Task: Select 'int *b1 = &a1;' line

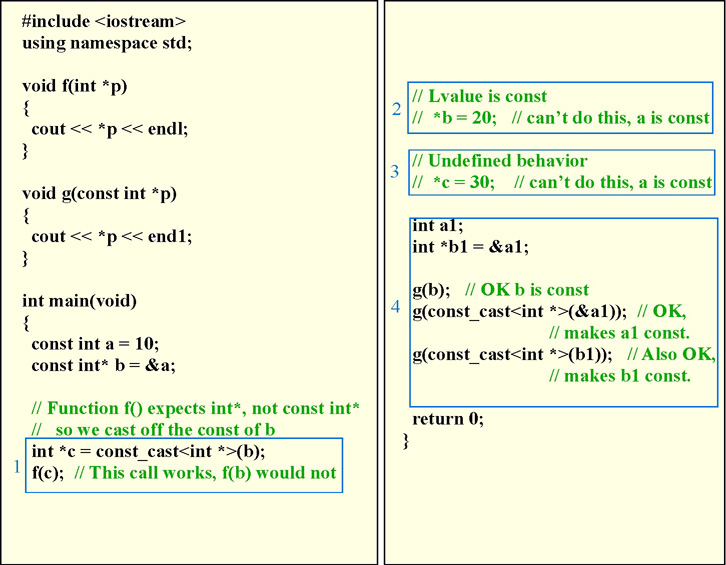Action: pos(470,247)
